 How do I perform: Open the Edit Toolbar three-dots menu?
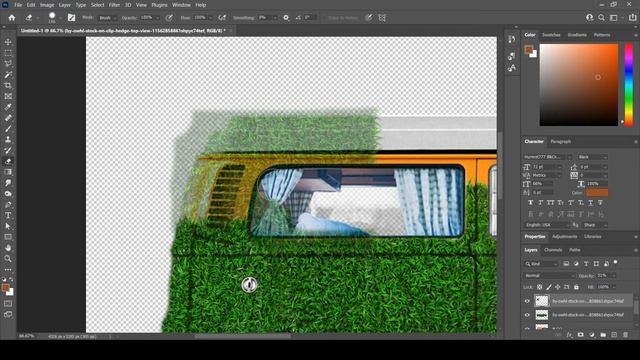click(8, 269)
